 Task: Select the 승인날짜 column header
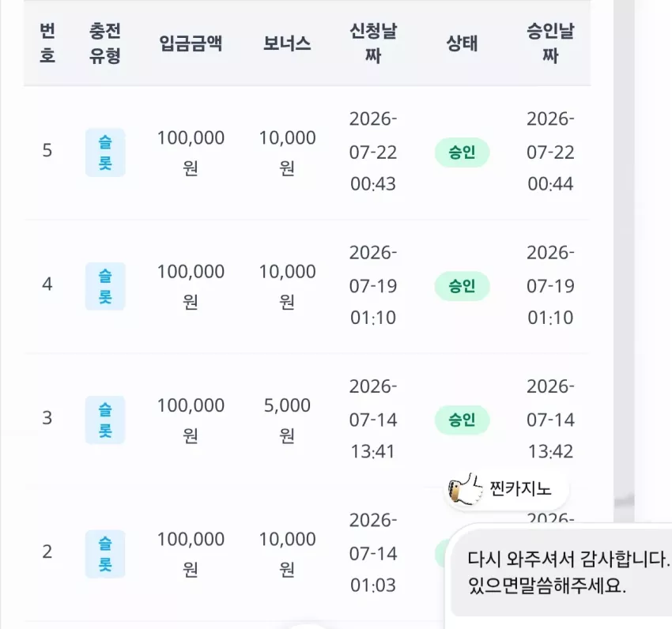point(551,43)
